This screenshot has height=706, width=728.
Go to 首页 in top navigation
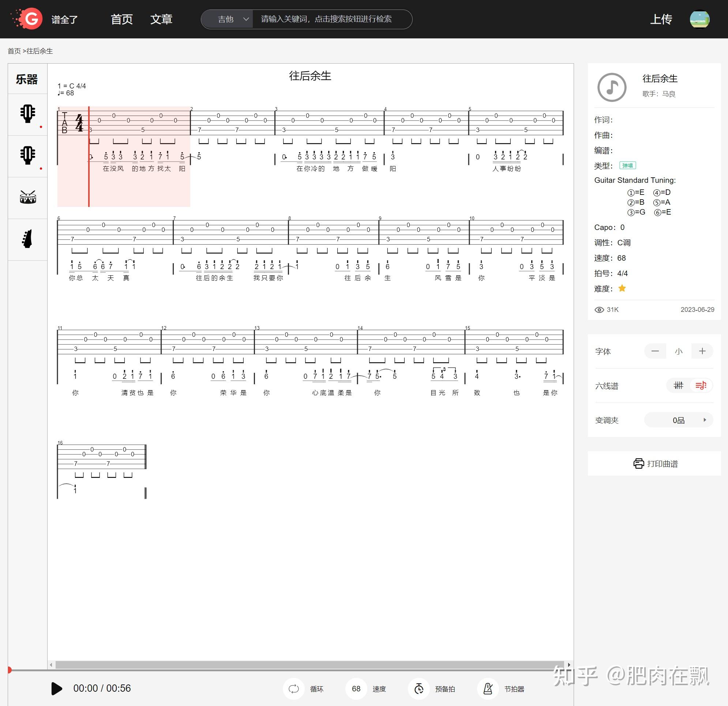pyautogui.click(x=121, y=19)
